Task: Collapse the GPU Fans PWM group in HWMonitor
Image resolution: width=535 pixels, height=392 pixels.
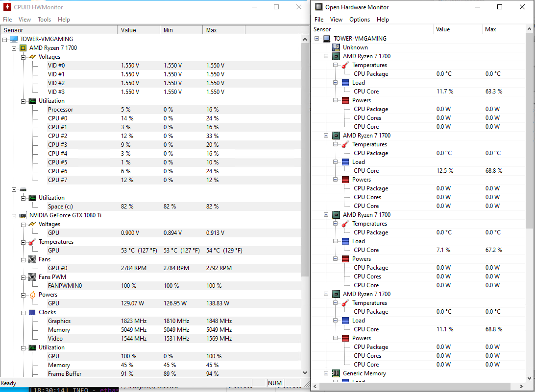Action: 23,277
